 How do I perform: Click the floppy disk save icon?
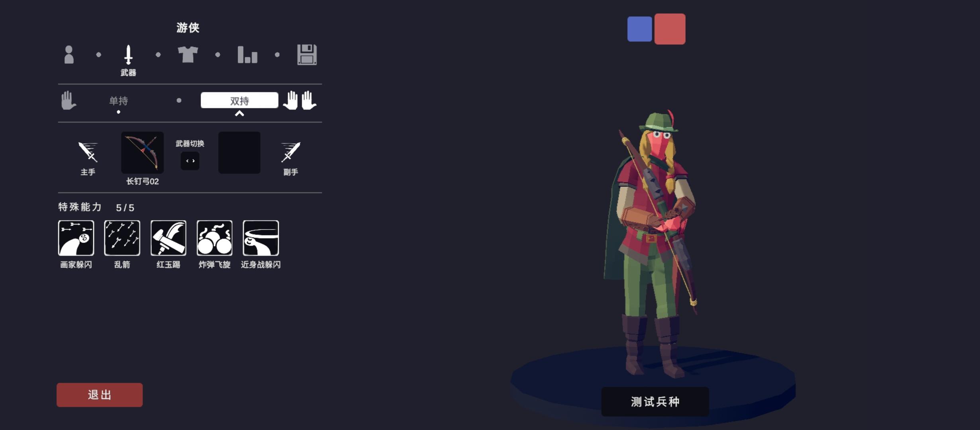(307, 55)
